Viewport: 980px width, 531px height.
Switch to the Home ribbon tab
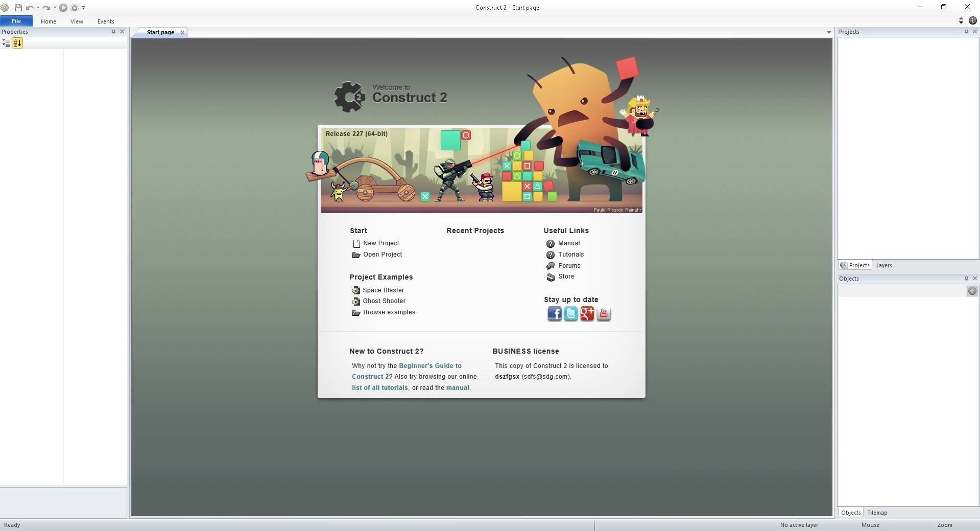(49, 21)
